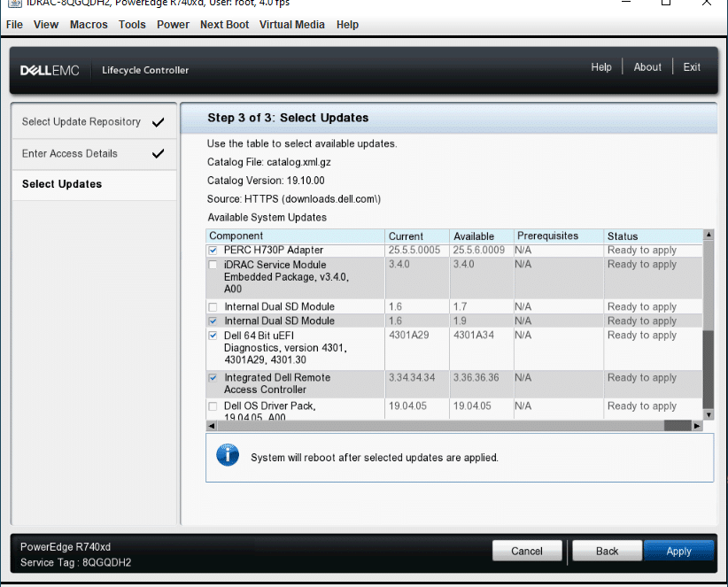Click the Exit link
This screenshot has height=587, width=728.
(x=692, y=67)
